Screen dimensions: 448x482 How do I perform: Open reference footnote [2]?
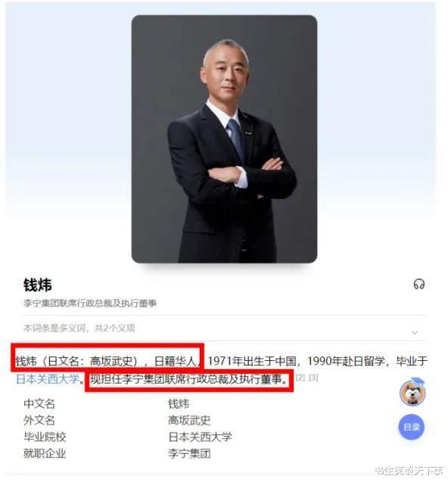click(x=300, y=377)
